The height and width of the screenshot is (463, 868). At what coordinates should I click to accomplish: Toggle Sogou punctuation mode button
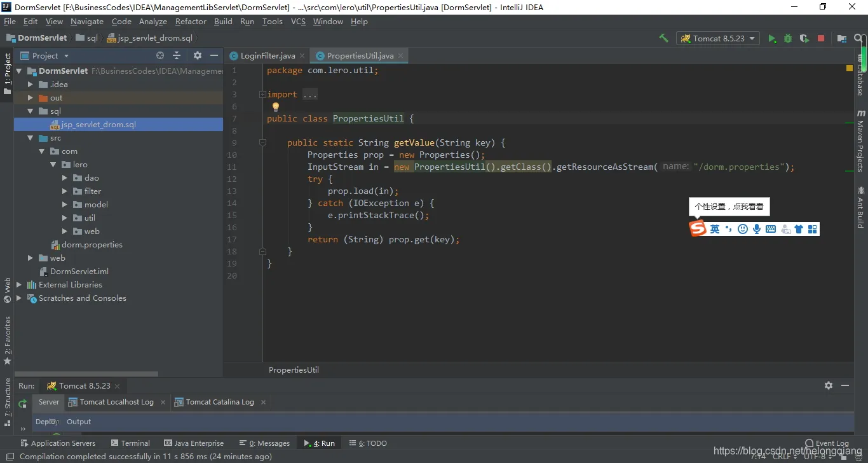(728, 229)
